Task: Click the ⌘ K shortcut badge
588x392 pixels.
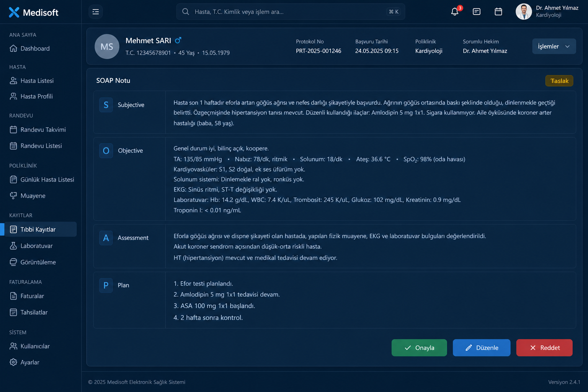Action: click(394, 12)
